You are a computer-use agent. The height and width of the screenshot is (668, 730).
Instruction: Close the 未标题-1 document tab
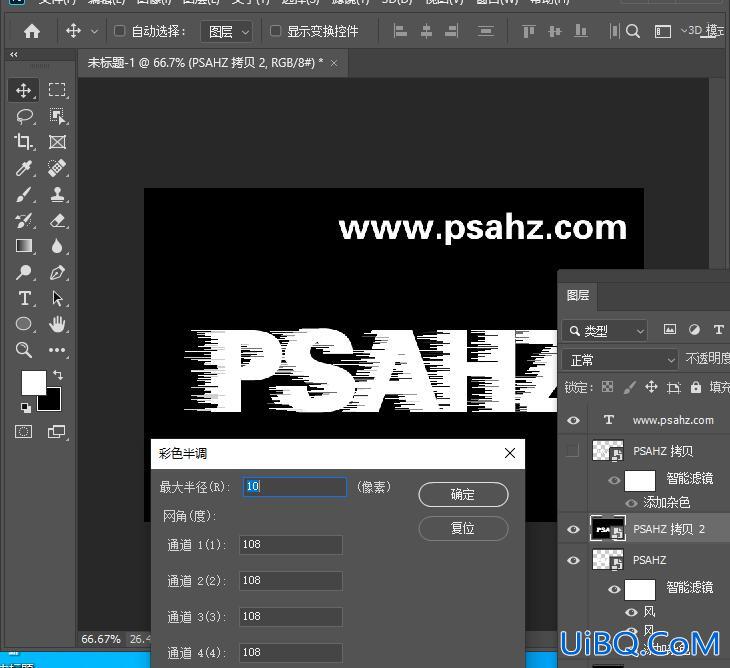[334, 63]
